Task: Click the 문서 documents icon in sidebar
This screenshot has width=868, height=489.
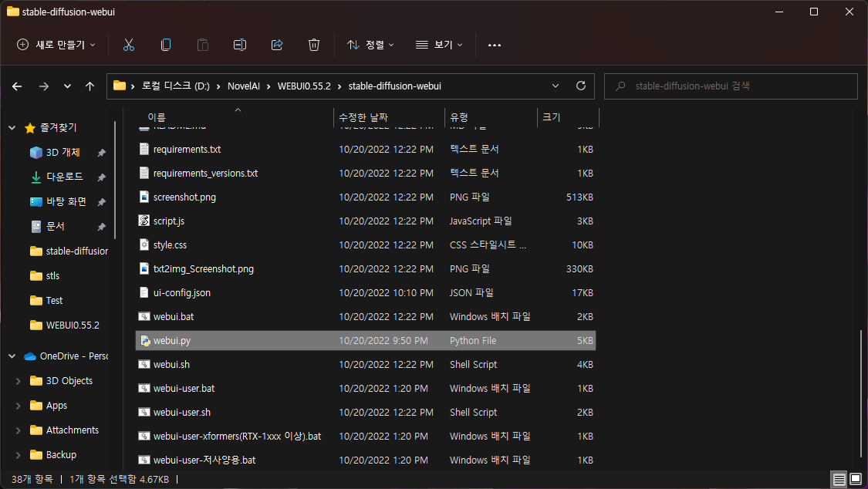Action: [x=36, y=226]
